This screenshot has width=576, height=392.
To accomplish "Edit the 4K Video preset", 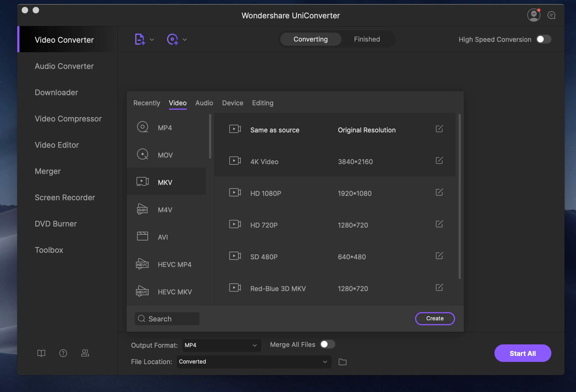I will [x=439, y=160].
